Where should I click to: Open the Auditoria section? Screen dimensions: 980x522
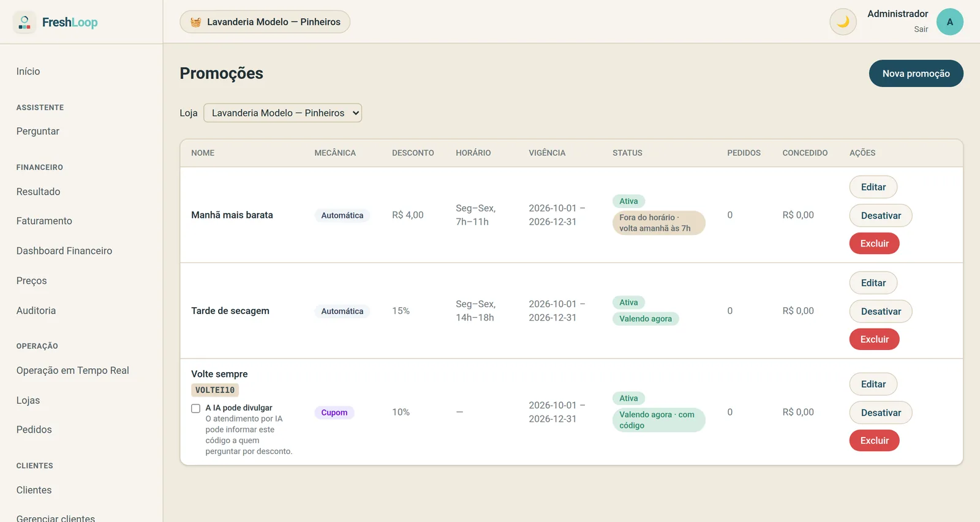36,310
